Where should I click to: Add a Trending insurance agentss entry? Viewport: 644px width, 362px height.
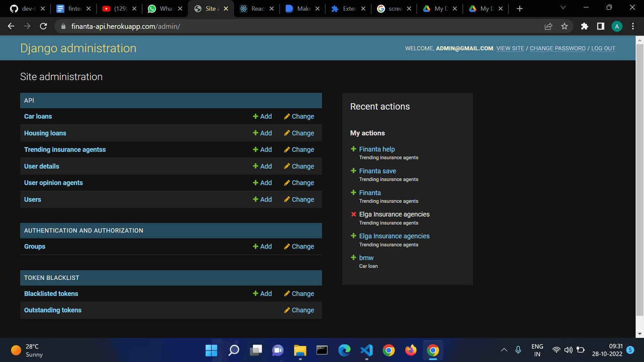click(x=262, y=150)
